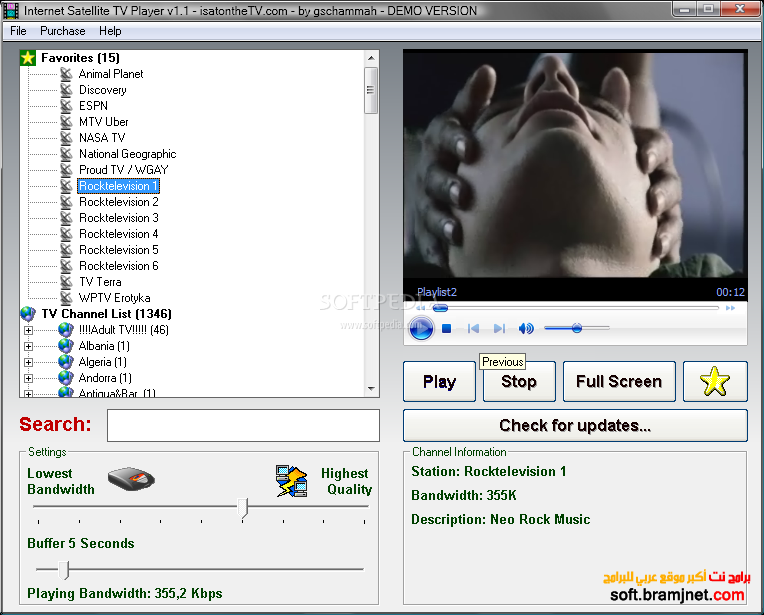The image size is (764, 615).
Task: Click the Favorites (15) heading
Action: [x=80, y=58]
